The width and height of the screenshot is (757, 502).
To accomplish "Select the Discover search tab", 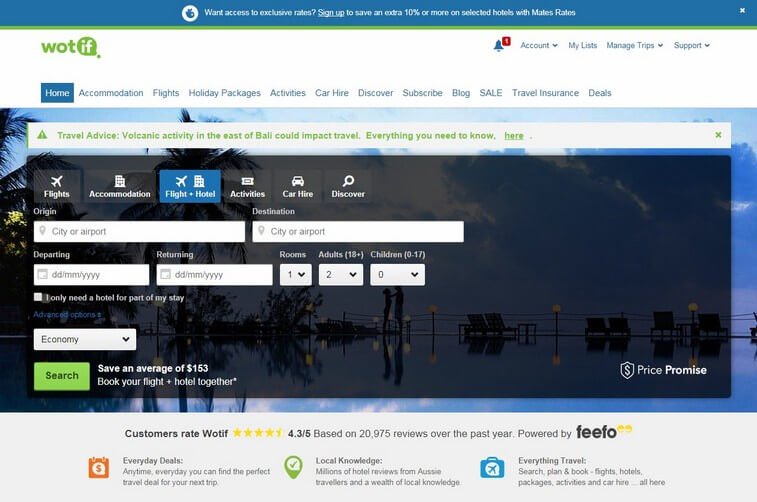I will [348, 186].
